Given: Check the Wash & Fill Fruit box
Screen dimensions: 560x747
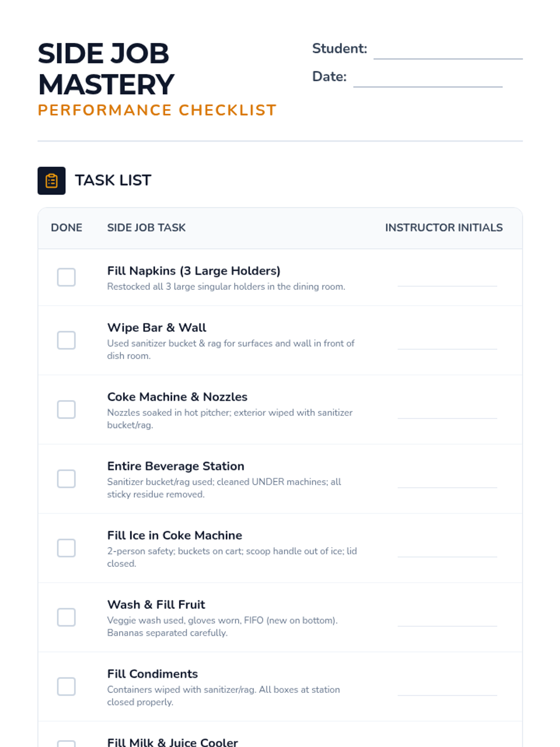Looking at the screenshot, I should coord(66,617).
